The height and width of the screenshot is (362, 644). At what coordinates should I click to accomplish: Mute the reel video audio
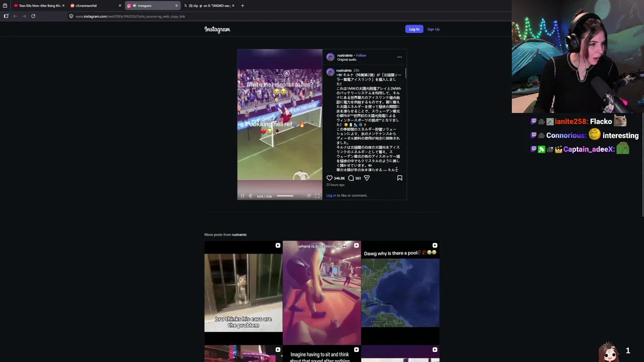click(250, 196)
